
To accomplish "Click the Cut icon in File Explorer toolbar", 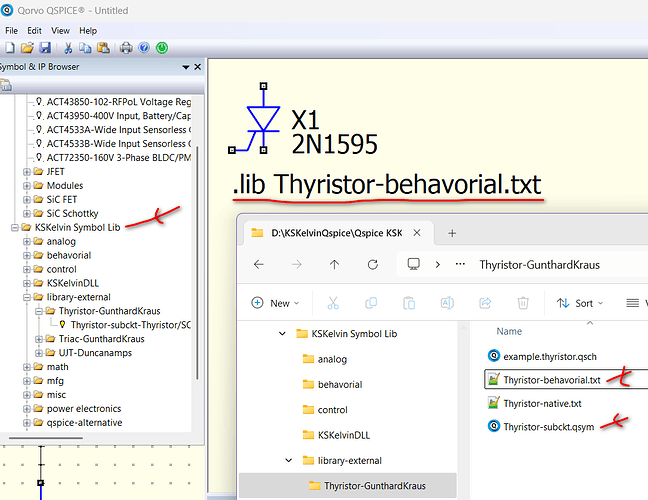I will (333, 303).
